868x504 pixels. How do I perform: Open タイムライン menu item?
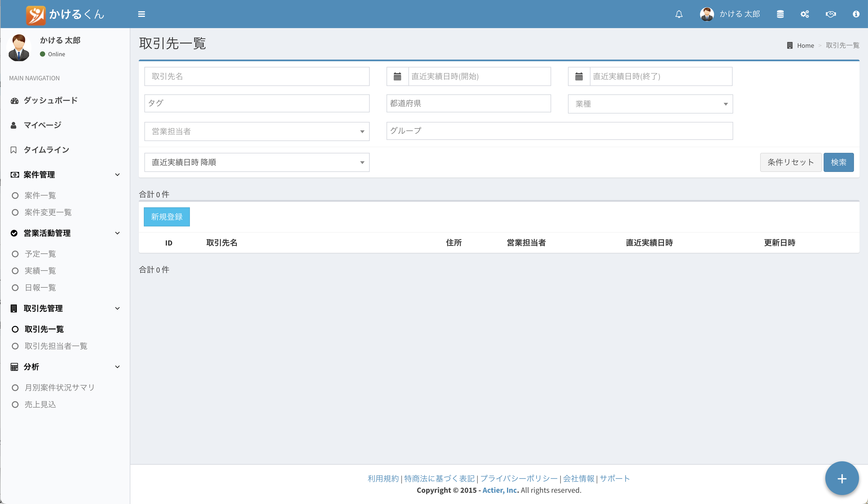47,150
